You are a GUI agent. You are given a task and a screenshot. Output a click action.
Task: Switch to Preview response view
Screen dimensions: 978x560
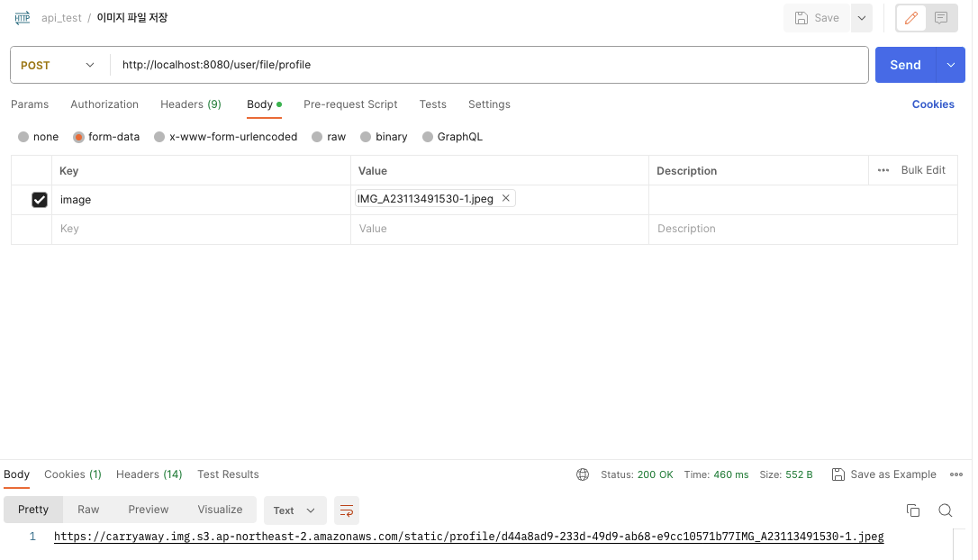pos(148,510)
